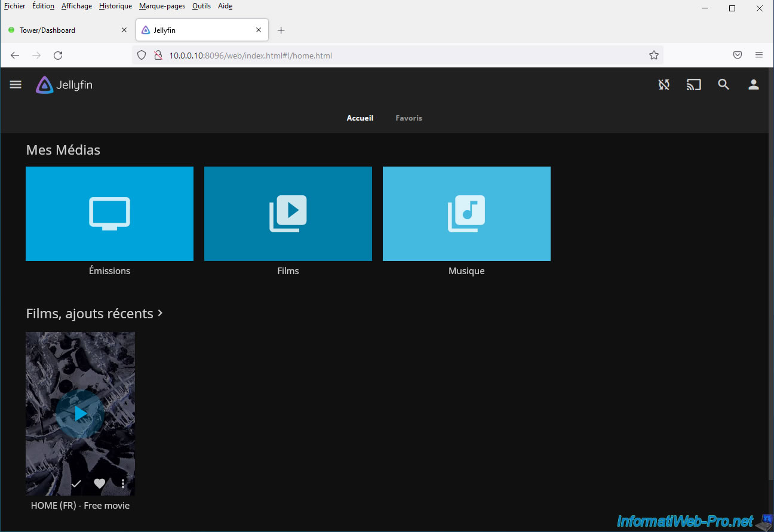
Task: Select the Accueil tab
Action: (x=360, y=118)
